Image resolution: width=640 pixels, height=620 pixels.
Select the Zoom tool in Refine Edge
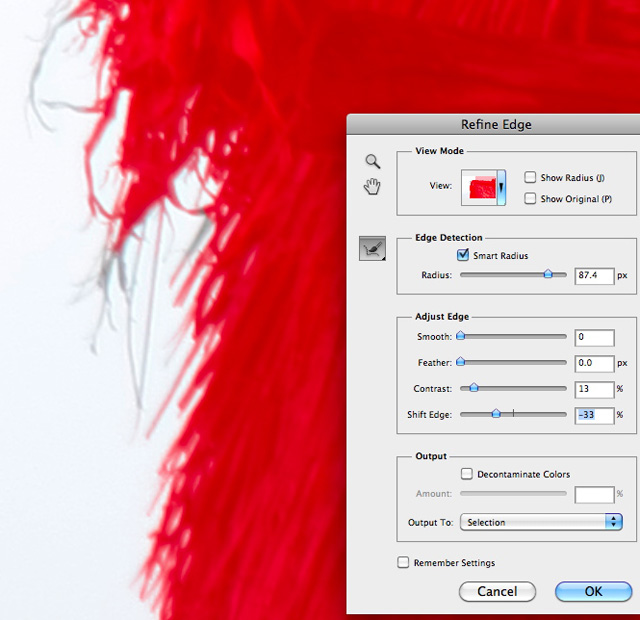point(373,162)
